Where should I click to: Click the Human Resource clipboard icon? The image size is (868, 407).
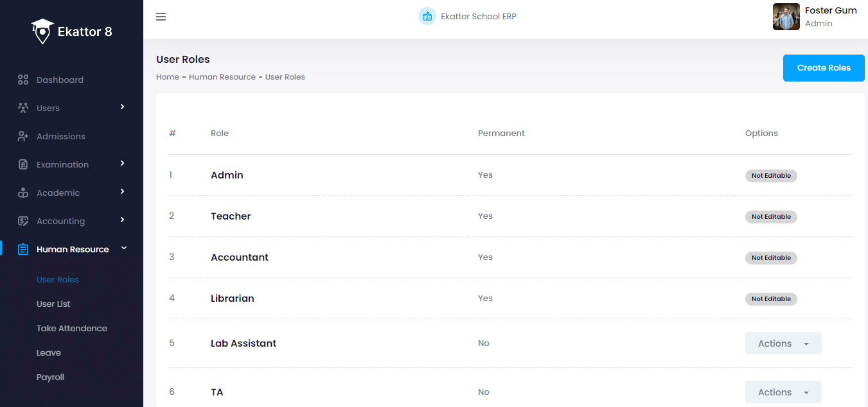[23, 250]
